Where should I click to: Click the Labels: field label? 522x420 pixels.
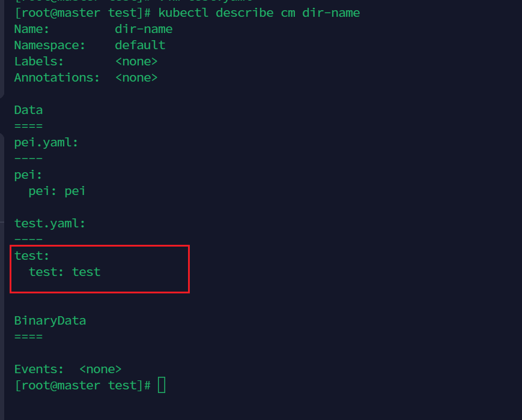click(x=39, y=61)
